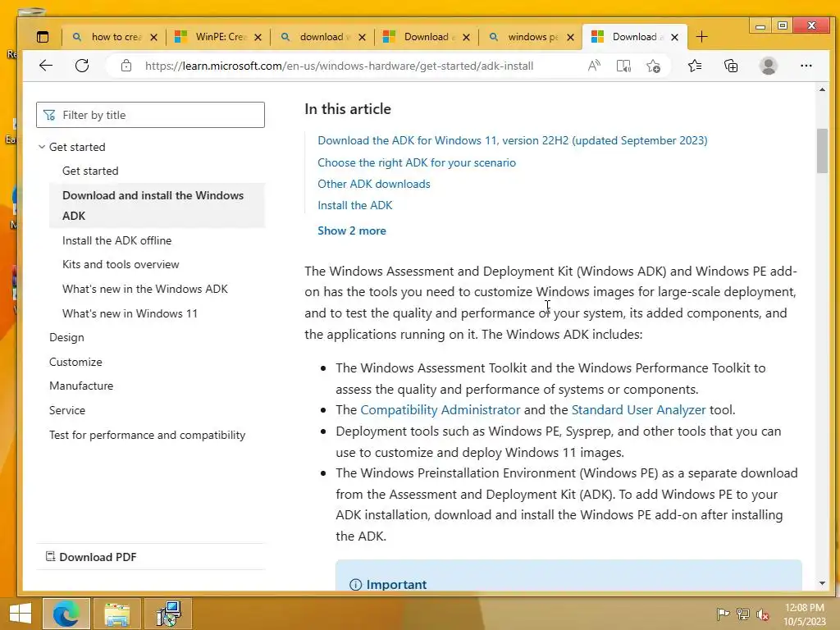Click the page scrollbar thumb
Viewport: 840px width, 630px height.
[x=822, y=151]
